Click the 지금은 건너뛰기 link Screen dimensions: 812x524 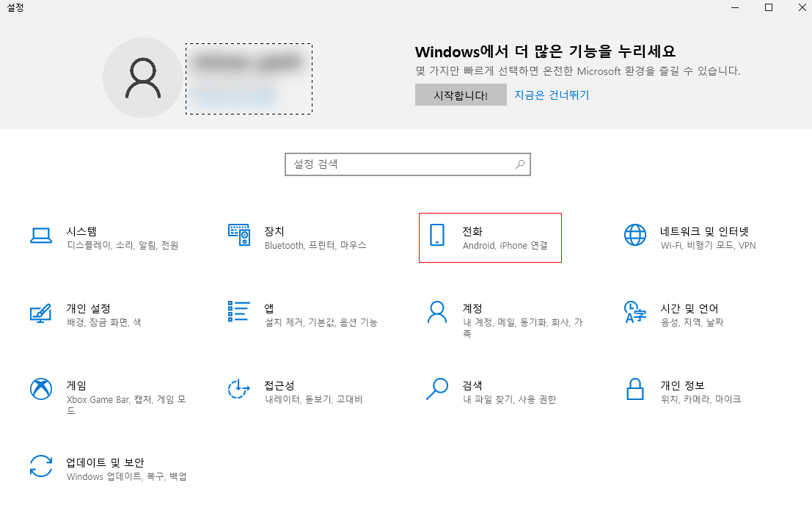click(552, 95)
